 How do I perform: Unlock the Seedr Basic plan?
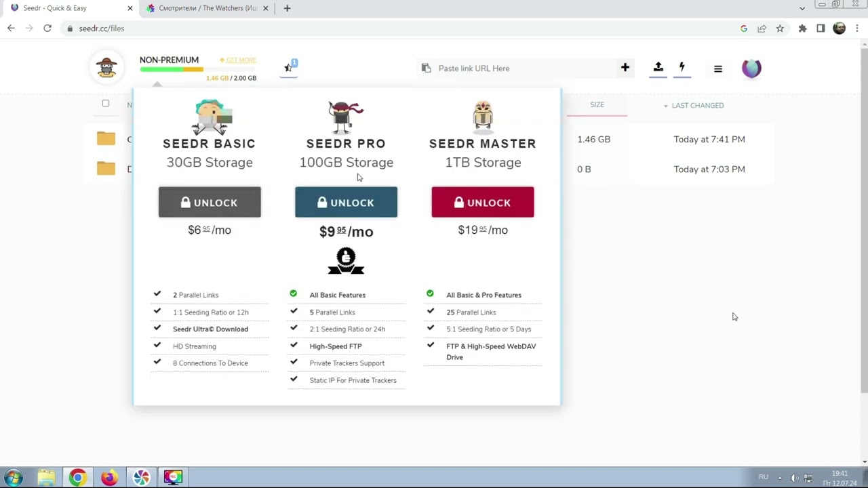pos(210,202)
